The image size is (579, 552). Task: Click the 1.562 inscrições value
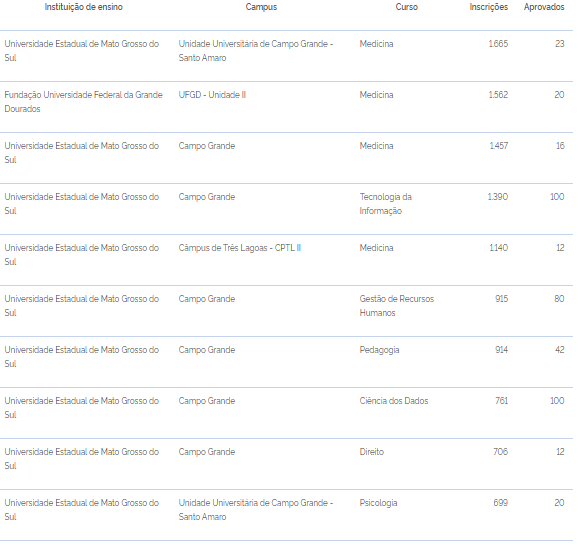498,95
